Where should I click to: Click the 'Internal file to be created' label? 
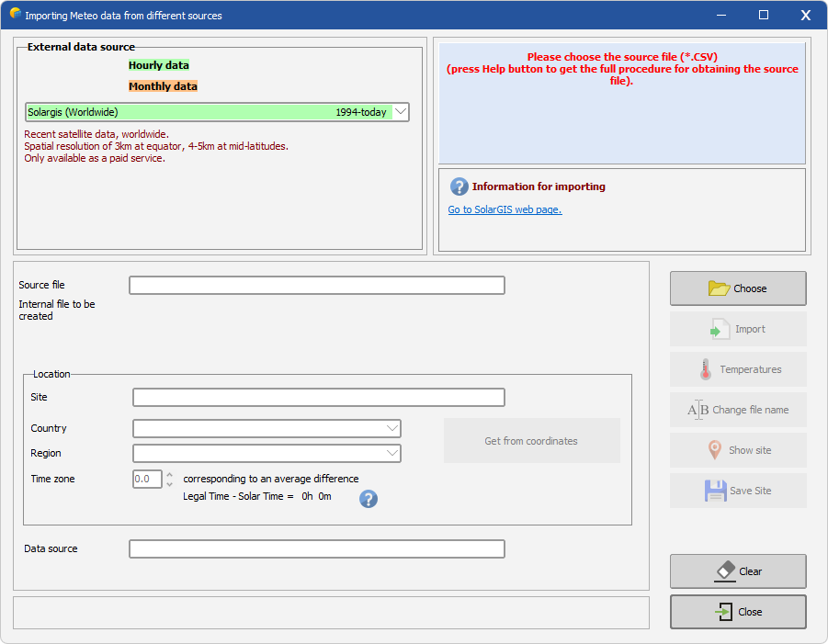(57, 310)
